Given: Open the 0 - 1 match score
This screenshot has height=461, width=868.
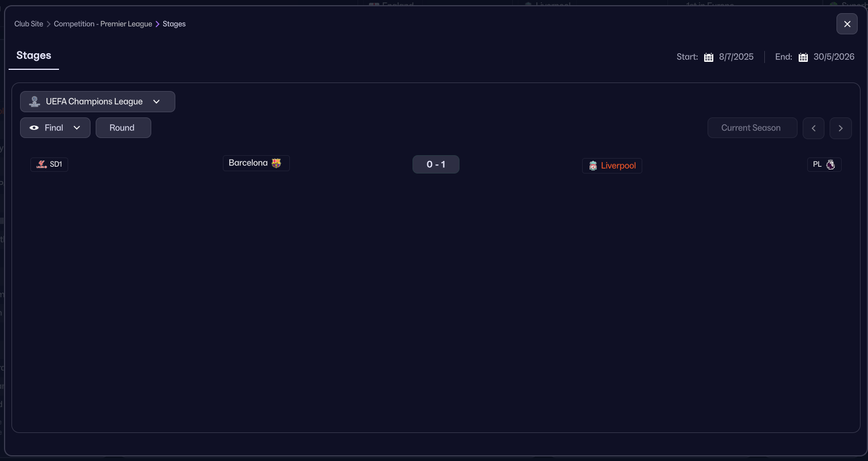Looking at the screenshot, I should pos(435,164).
